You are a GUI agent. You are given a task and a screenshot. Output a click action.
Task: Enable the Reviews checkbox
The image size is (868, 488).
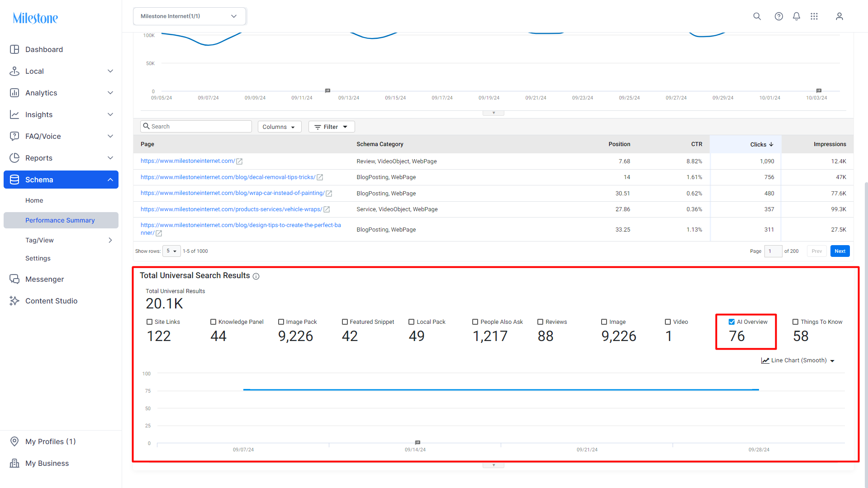tap(540, 322)
